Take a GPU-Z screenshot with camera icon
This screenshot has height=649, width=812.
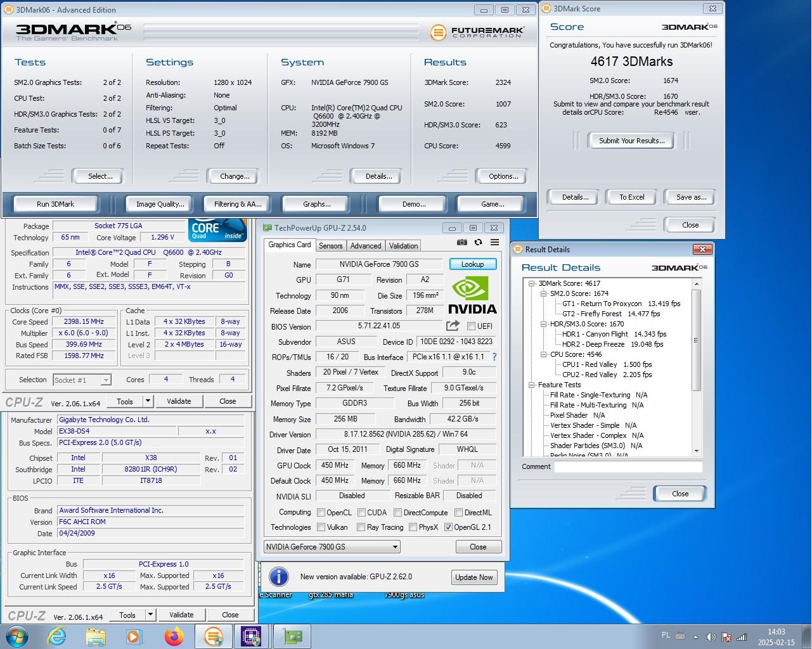tap(462, 243)
